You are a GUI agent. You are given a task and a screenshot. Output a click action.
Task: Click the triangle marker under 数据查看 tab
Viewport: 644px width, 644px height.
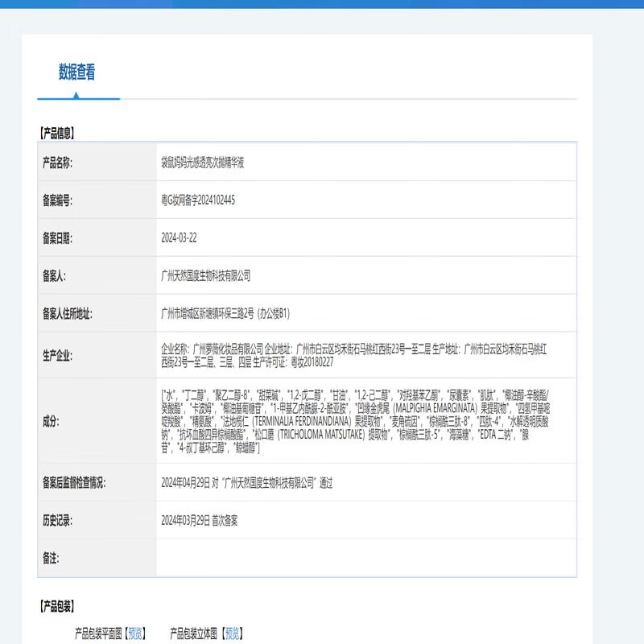tap(76, 95)
